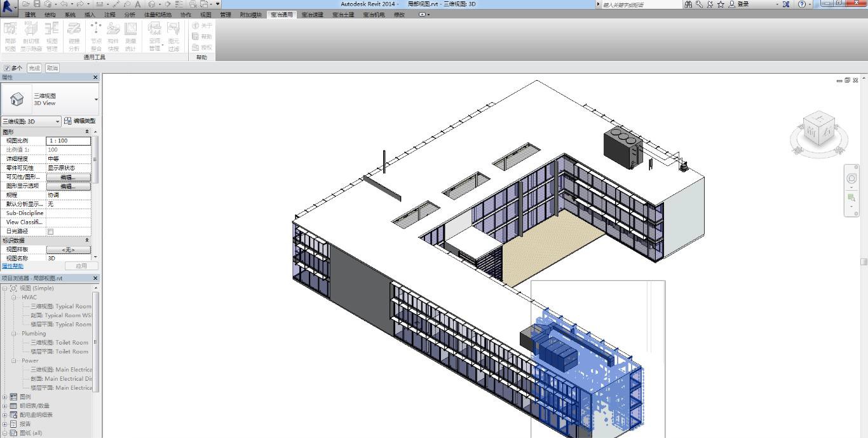Collapse the HVAC node in project browser

(x=13, y=298)
